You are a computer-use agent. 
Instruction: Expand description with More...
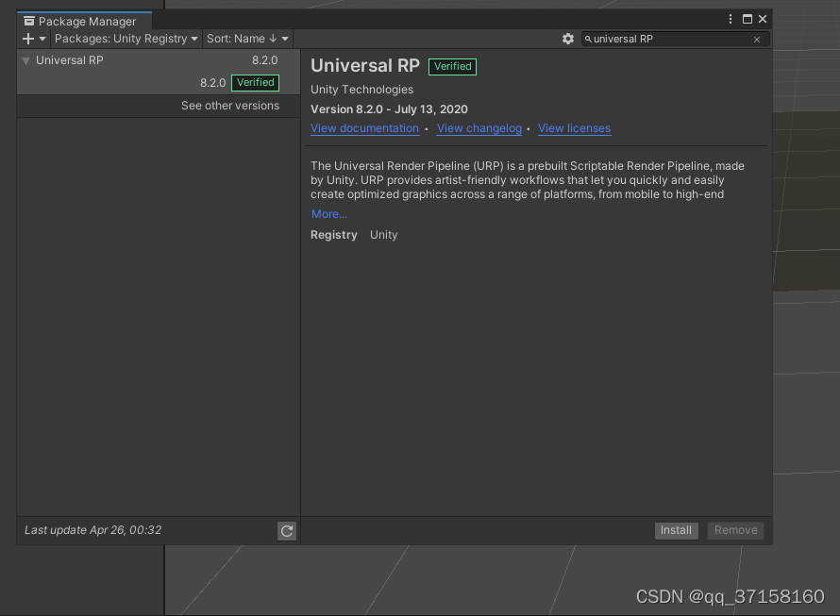tap(329, 214)
